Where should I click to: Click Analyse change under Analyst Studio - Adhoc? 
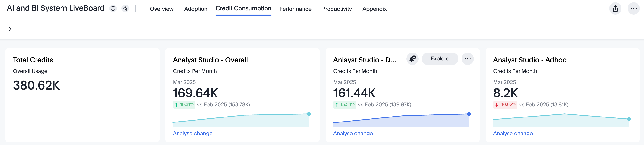coord(513,134)
